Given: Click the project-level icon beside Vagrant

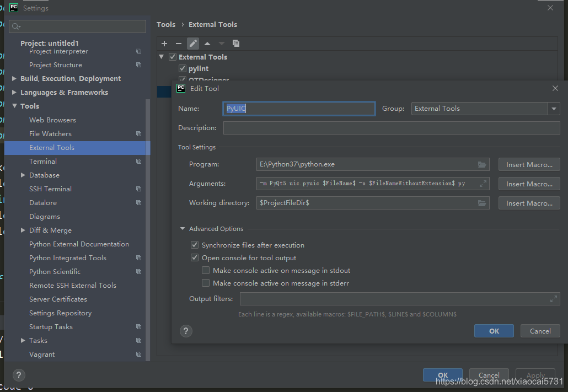Looking at the screenshot, I should pyautogui.click(x=138, y=354).
